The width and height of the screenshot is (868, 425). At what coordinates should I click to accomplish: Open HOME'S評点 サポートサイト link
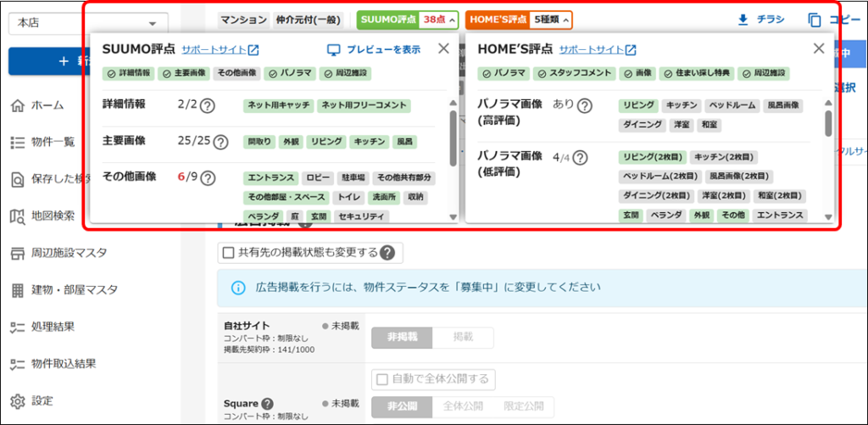click(592, 50)
